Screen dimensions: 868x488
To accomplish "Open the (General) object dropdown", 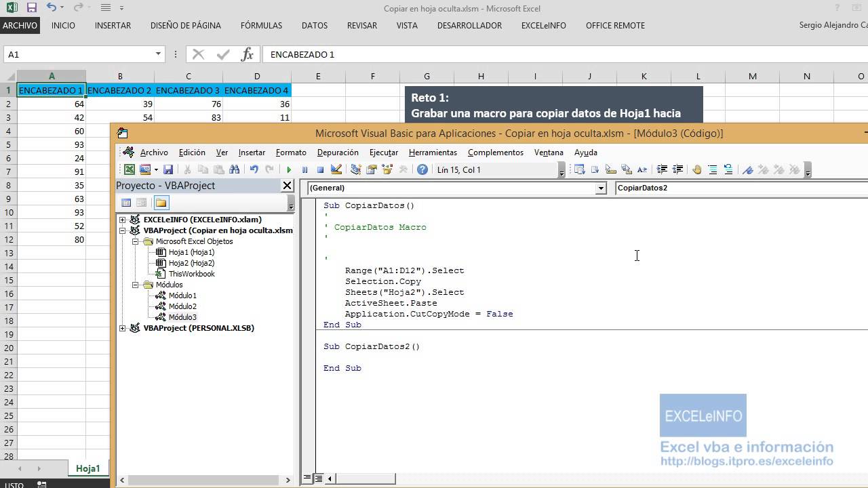I will 601,188.
